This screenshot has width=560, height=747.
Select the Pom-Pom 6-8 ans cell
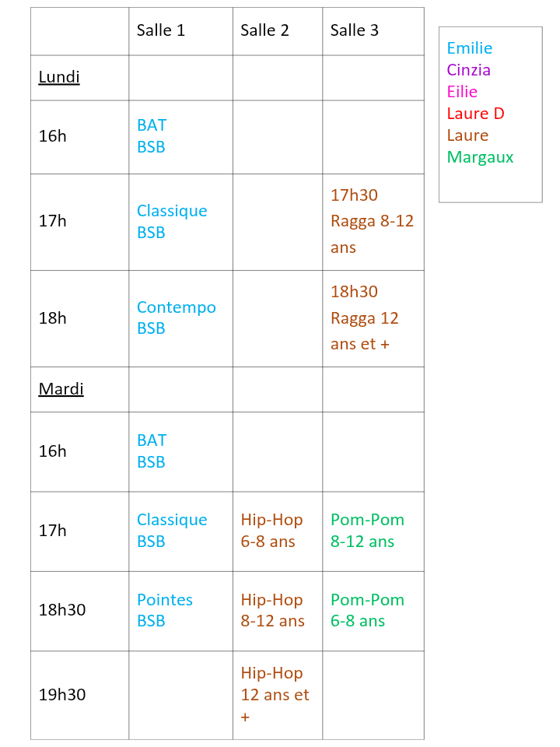(367, 610)
